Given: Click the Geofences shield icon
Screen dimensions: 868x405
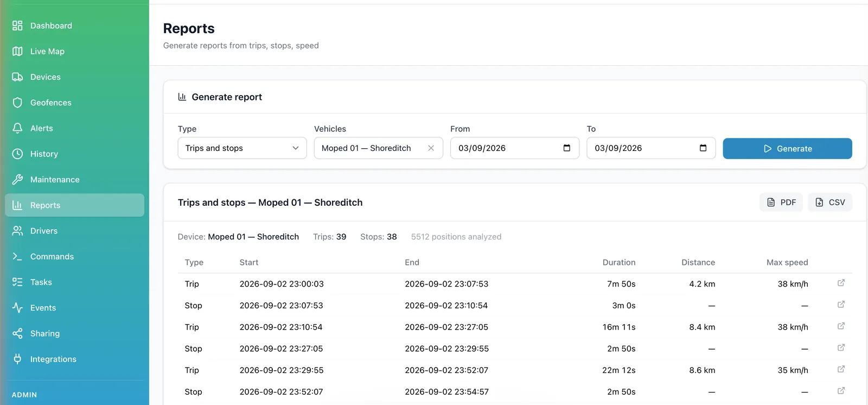Looking at the screenshot, I should tap(17, 103).
